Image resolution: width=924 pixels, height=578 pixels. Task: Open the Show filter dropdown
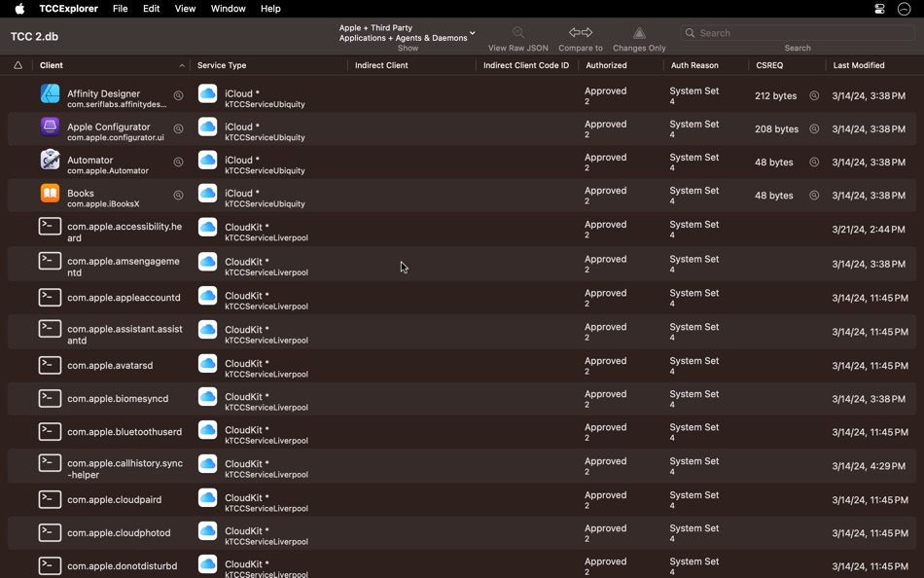(408, 33)
